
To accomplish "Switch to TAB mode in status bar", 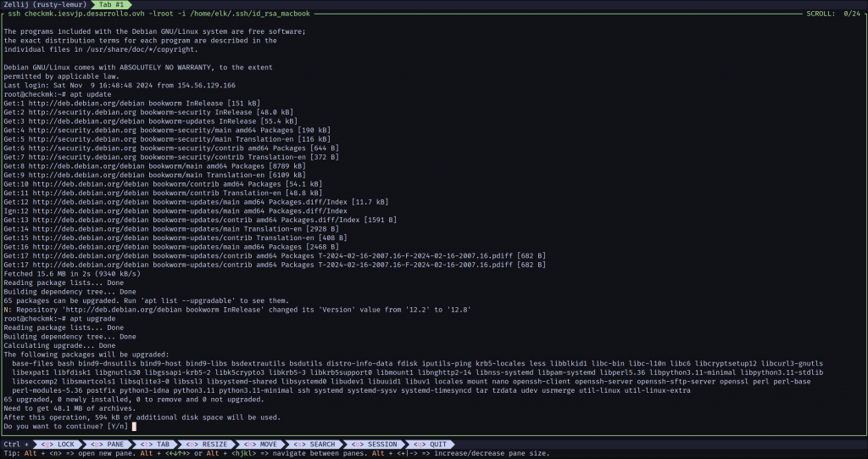I will (x=158, y=444).
